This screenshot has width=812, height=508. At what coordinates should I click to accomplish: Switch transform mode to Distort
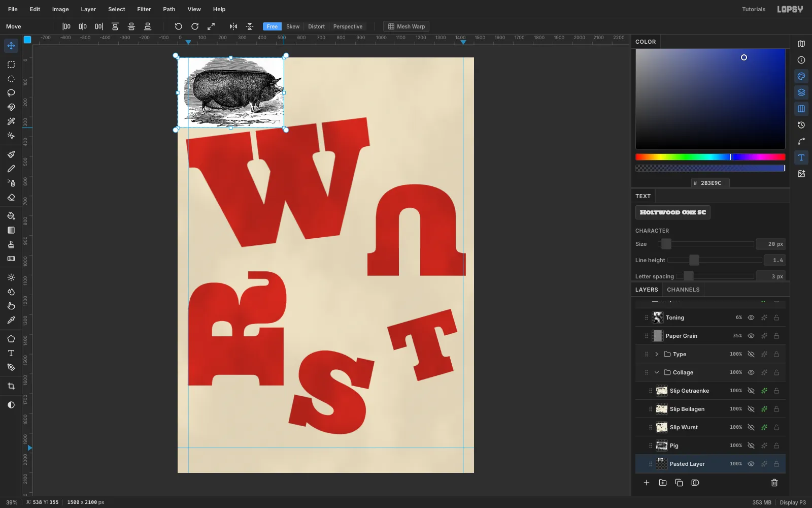click(316, 26)
